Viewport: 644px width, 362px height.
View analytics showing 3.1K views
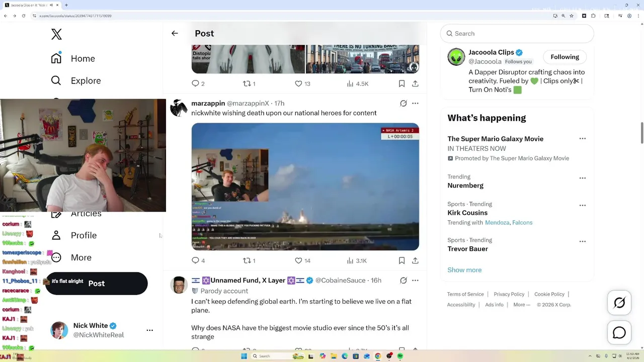pos(357,260)
